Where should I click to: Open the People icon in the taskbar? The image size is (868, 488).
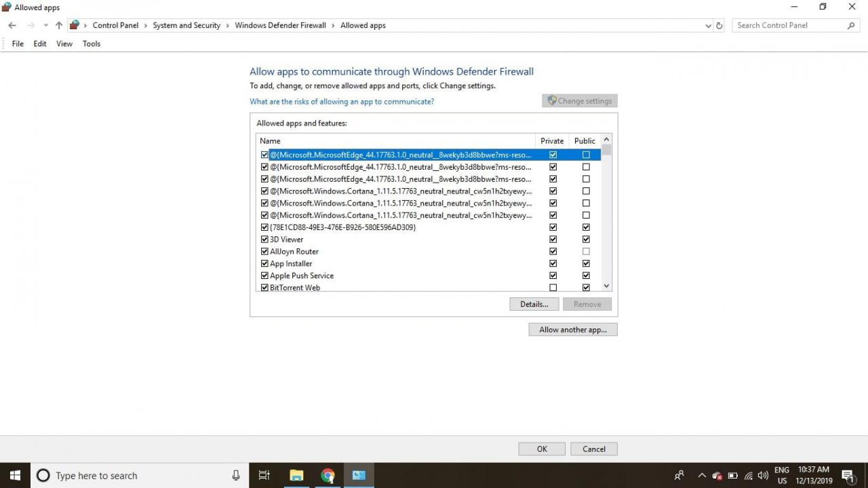[x=679, y=475]
